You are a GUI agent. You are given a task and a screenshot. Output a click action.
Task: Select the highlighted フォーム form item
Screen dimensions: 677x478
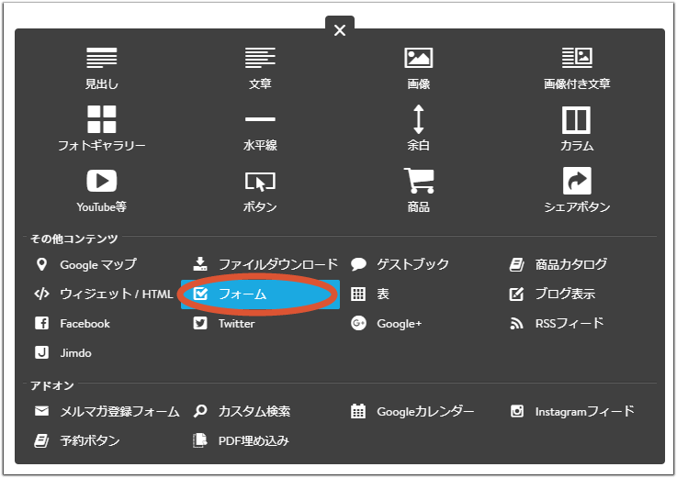click(260, 294)
